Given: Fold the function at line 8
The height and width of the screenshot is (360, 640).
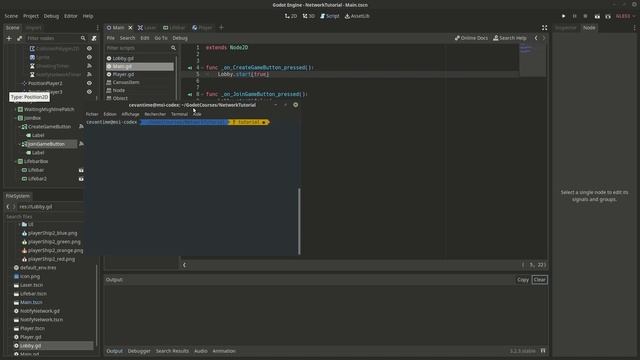Looking at the screenshot, I should [202, 94].
